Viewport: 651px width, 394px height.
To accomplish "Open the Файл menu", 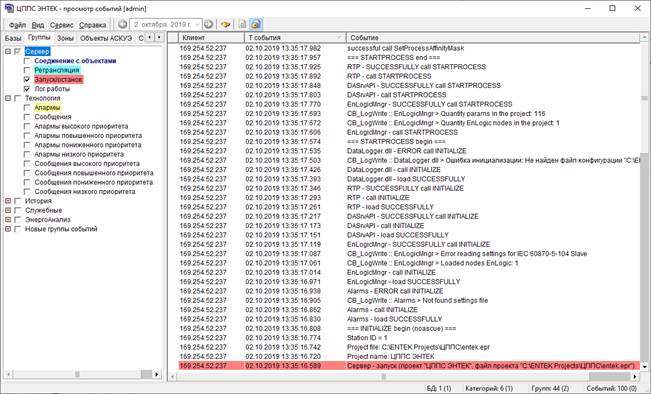I will 17,25.
